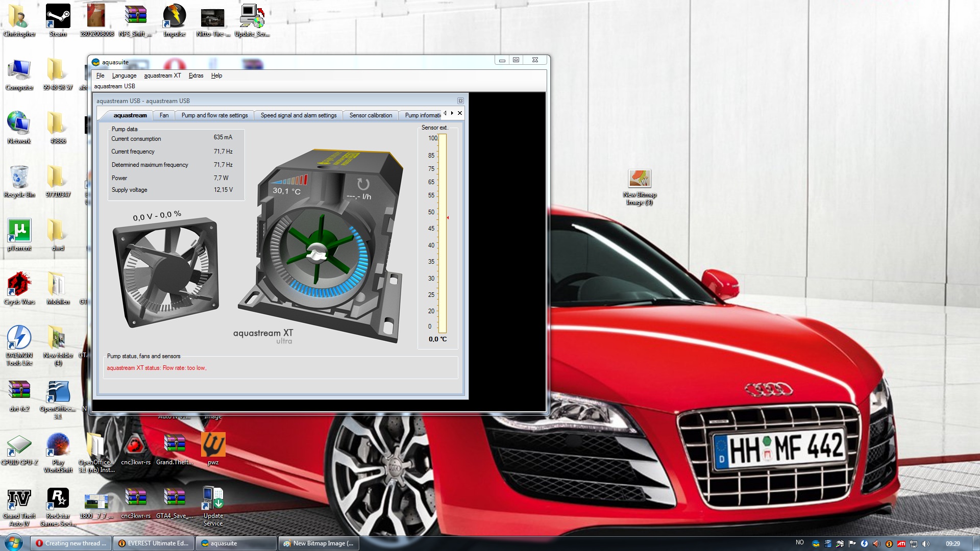Click the Sensor ext. temperature gauge
This screenshot has height=551, width=980.
(442, 233)
